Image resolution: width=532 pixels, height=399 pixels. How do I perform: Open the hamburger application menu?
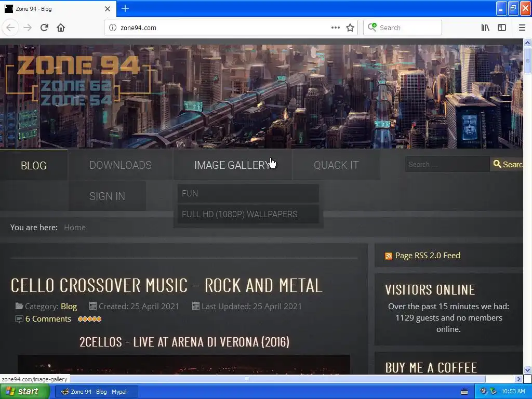[522, 28]
